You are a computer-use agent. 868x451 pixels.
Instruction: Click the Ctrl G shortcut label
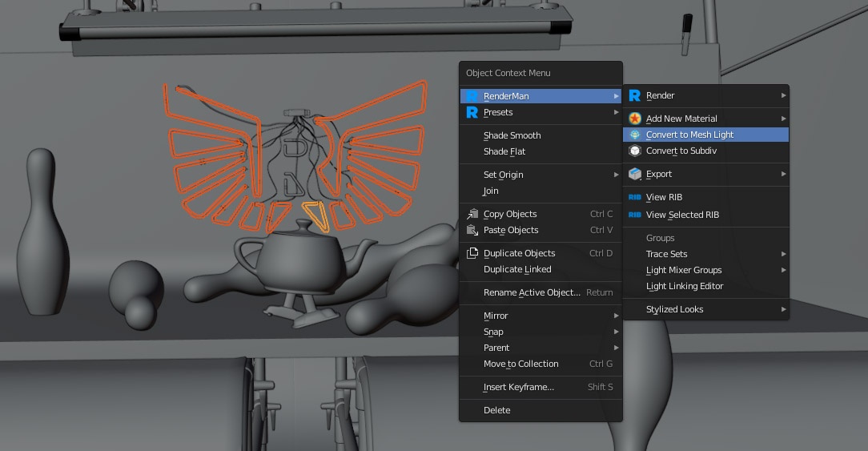click(601, 364)
